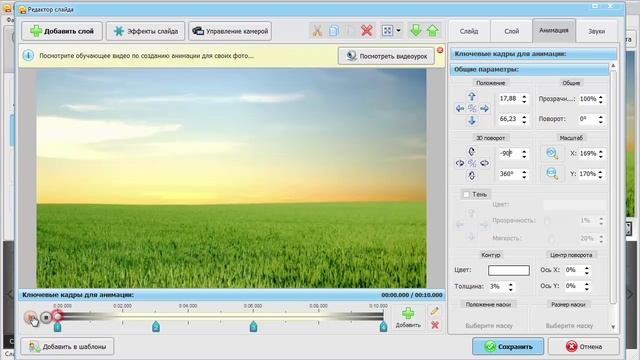Click 3D rotate left icon
Viewport: 640px width, 360px height.
460,164
